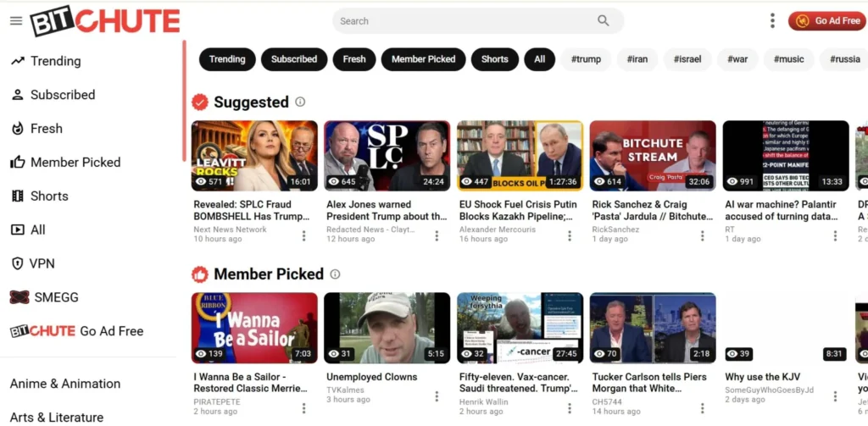The image size is (868, 426).
Task: Open options for Fifty-eleven Vax-cancer video
Action: [x=570, y=408]
